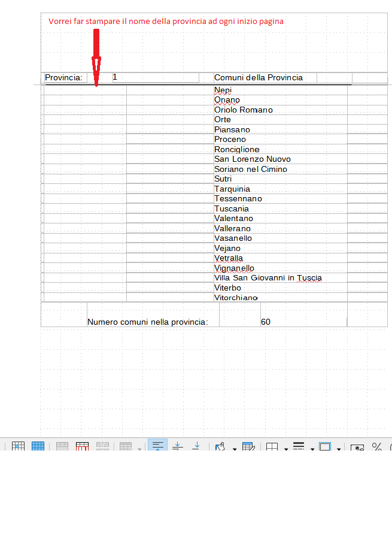Toggle Align Top cell alignment
392x550 pixels.
pos(158,446)
